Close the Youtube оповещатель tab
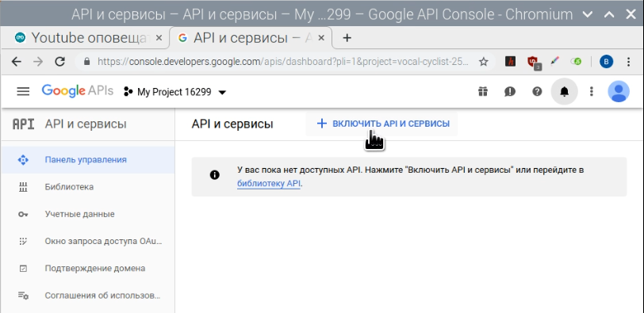This screenshot has height=313, width=644. click(x=159, y=38)
